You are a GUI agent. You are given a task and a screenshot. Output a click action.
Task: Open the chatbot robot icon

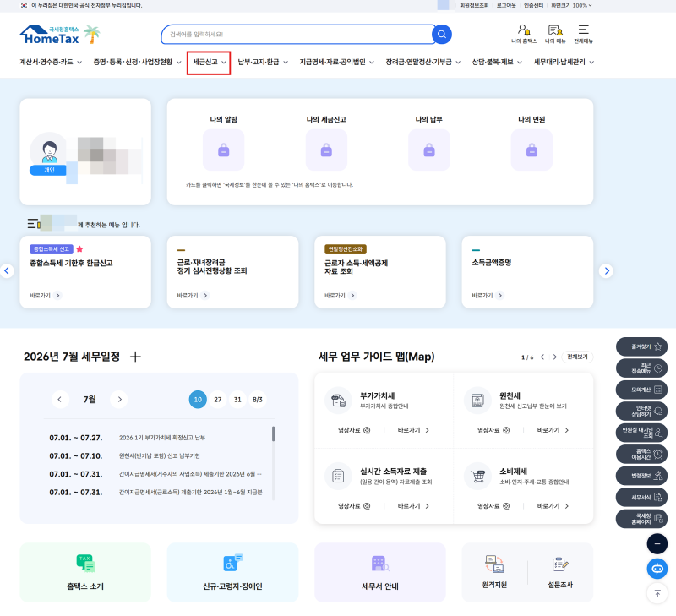tap(657, 569)
